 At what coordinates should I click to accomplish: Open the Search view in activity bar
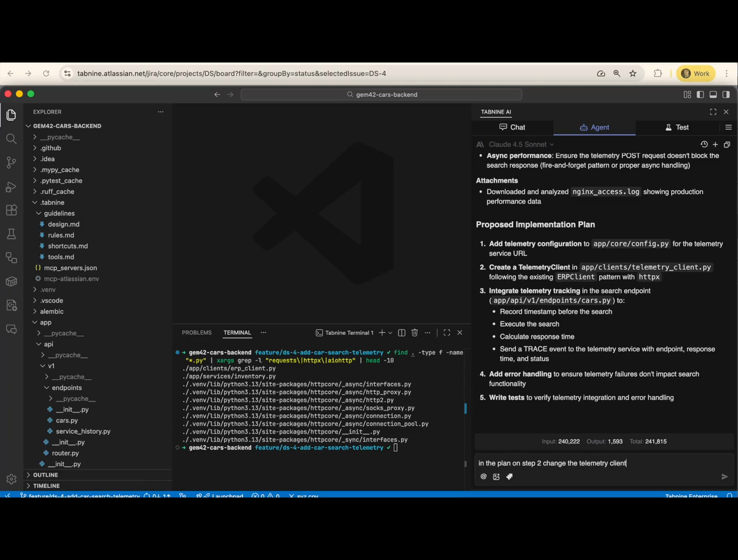pyautogui.click(x=11, y=138)
